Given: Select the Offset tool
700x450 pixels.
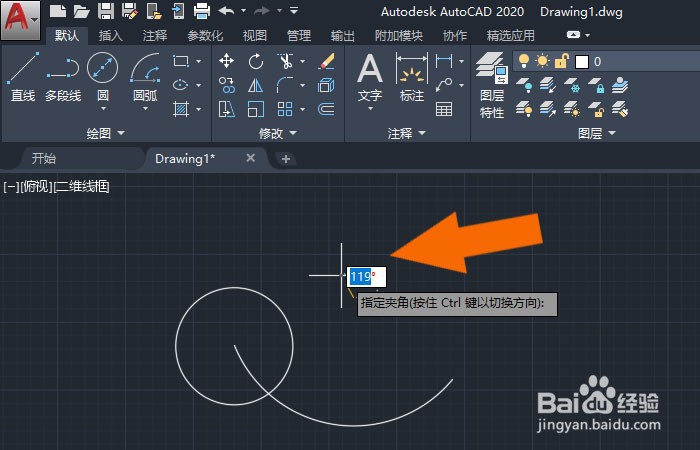Looking at the screenshot, I should click(x=327, y=109).
